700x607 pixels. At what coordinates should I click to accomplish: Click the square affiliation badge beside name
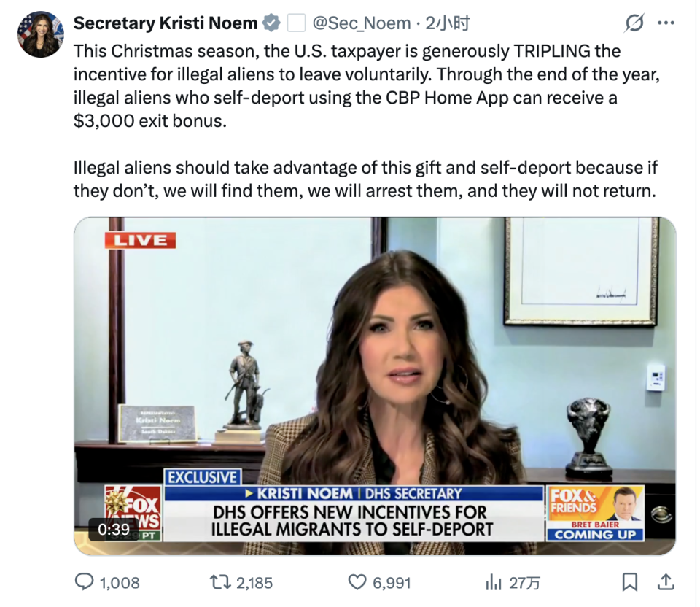296,23
